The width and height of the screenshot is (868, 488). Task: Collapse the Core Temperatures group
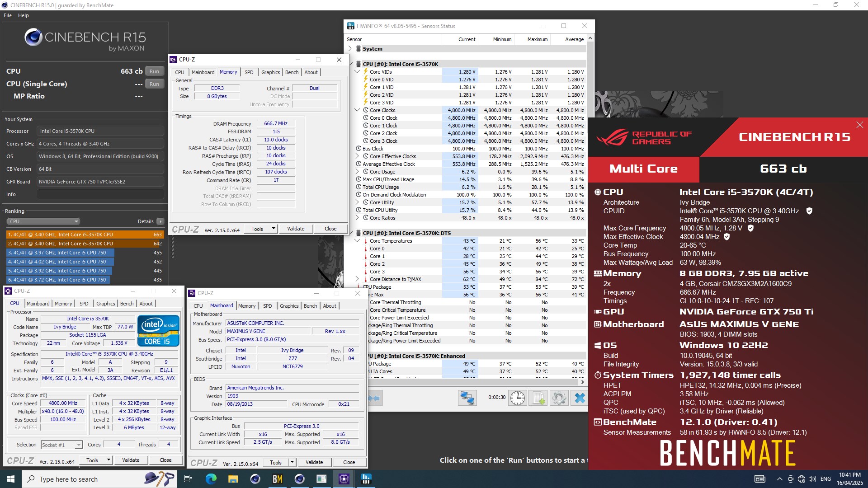click(x=357, y=241)
